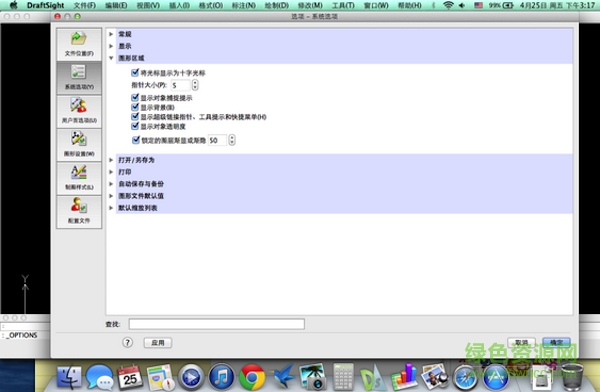The image size is (600, 392).
Task: Click the 取消 (Cancel) button
Action: tap(521, 342)
